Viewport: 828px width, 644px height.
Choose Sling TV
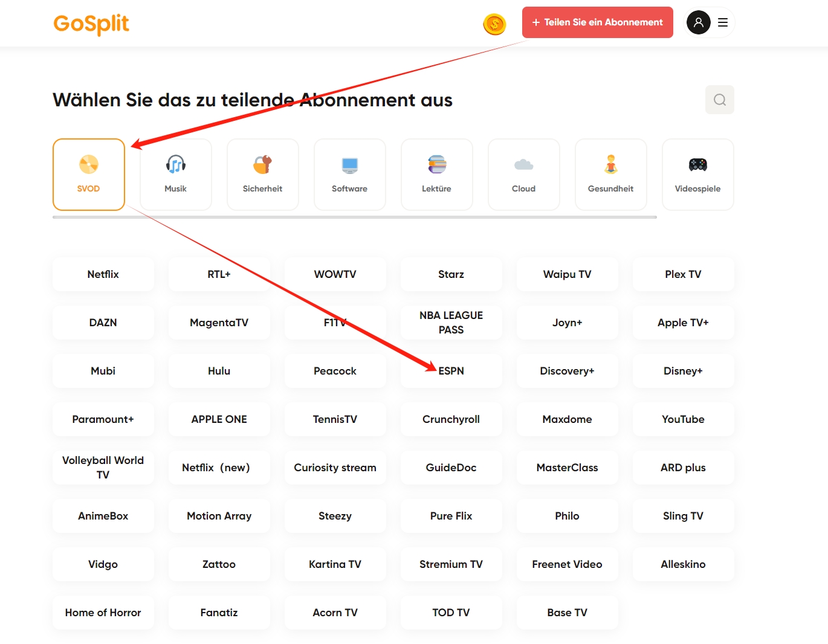point(684,516)
